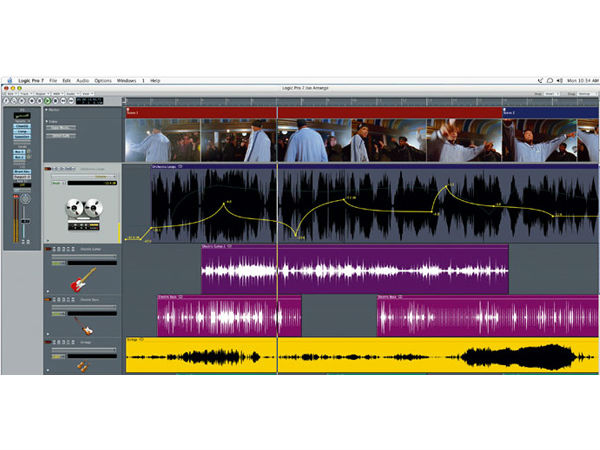Click the first button under the Video track header
Screen dimensions: 600x450
click(x=59, y=128)
